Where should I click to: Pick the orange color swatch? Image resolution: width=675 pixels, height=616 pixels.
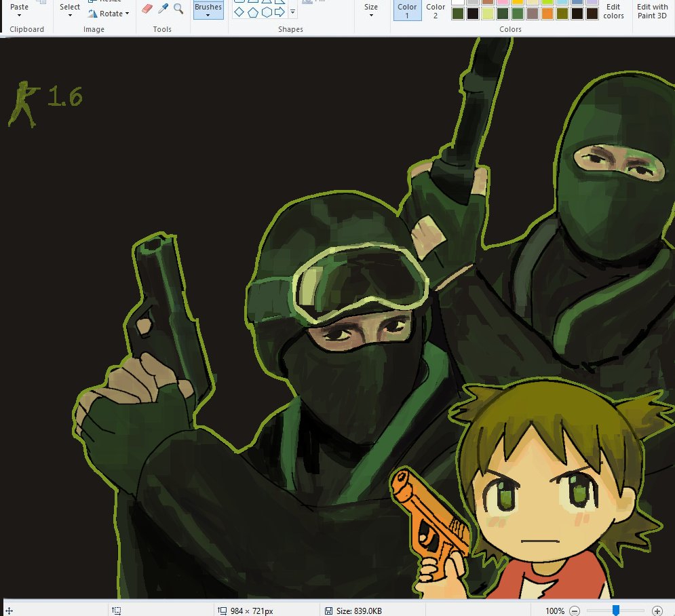coord(547,14)
